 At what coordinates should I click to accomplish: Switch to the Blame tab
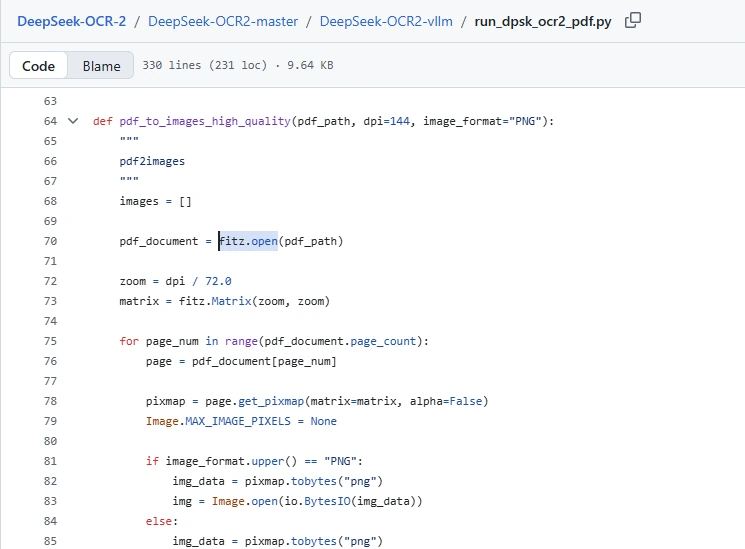pos(101,66)
